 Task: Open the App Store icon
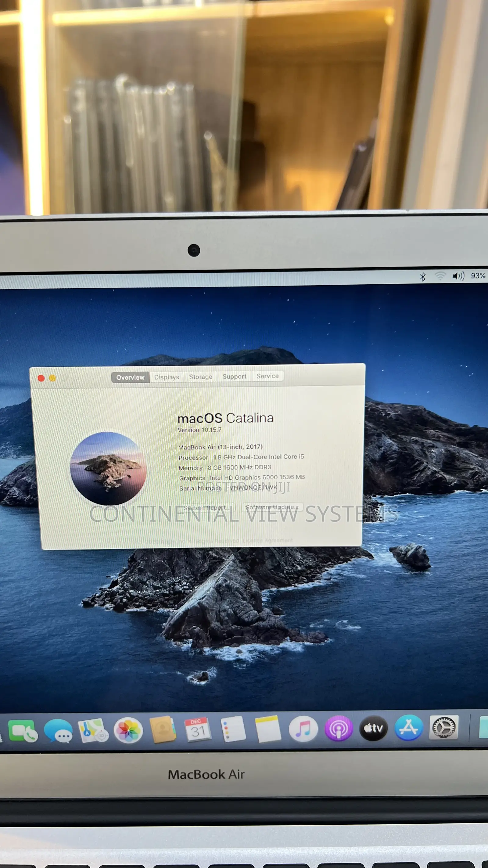[x=408, y=728]
